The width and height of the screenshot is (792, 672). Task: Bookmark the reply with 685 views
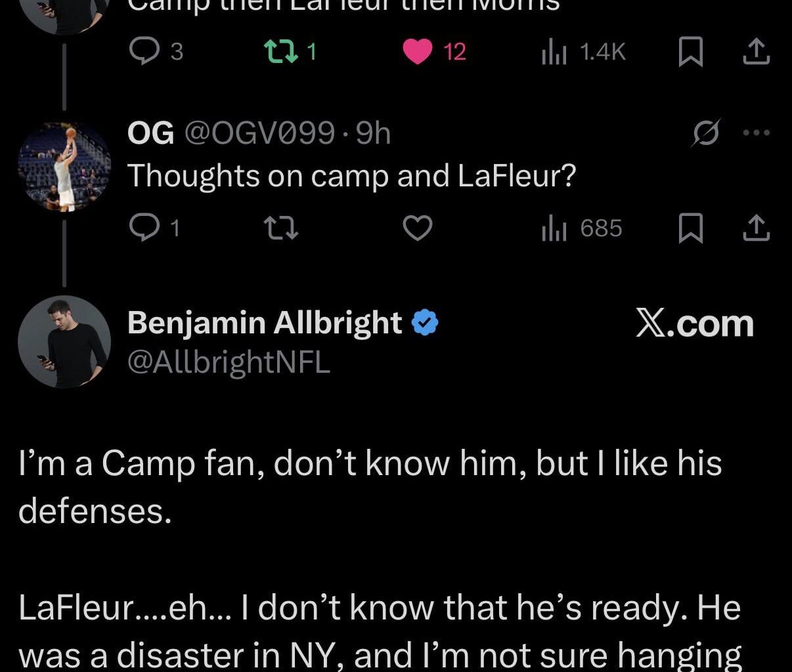[692, 229]
